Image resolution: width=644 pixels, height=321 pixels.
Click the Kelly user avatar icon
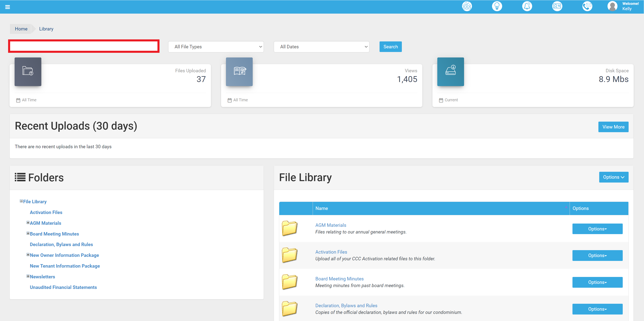pos(612,6)
